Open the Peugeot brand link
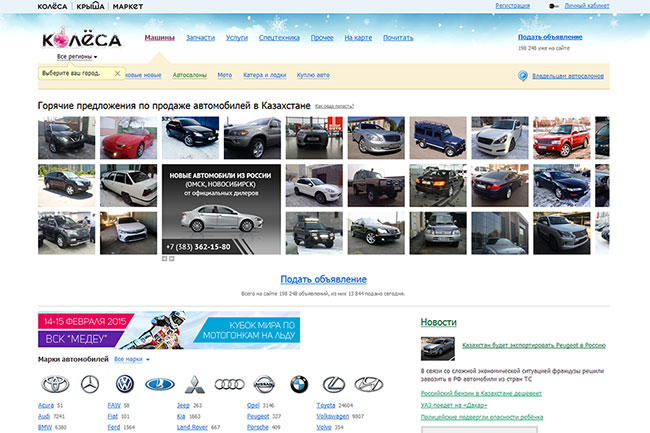Screen dimensions: 650x433 [x=258, y=416]
